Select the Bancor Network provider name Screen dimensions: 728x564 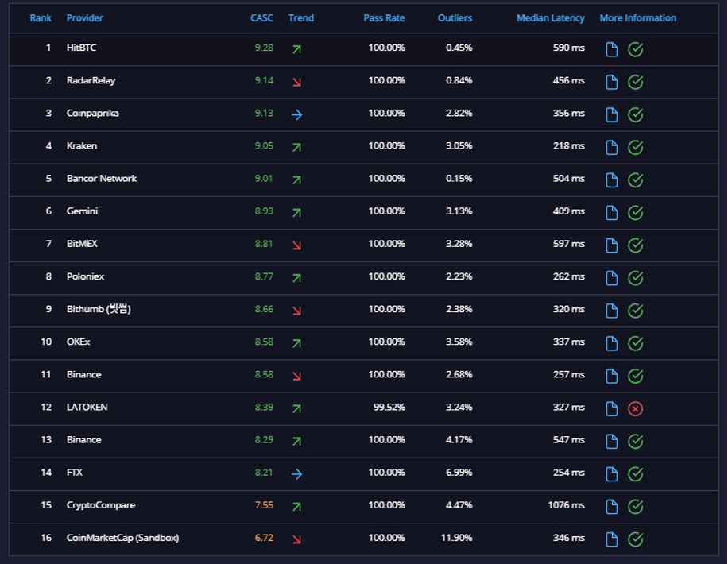pos(102,178)
